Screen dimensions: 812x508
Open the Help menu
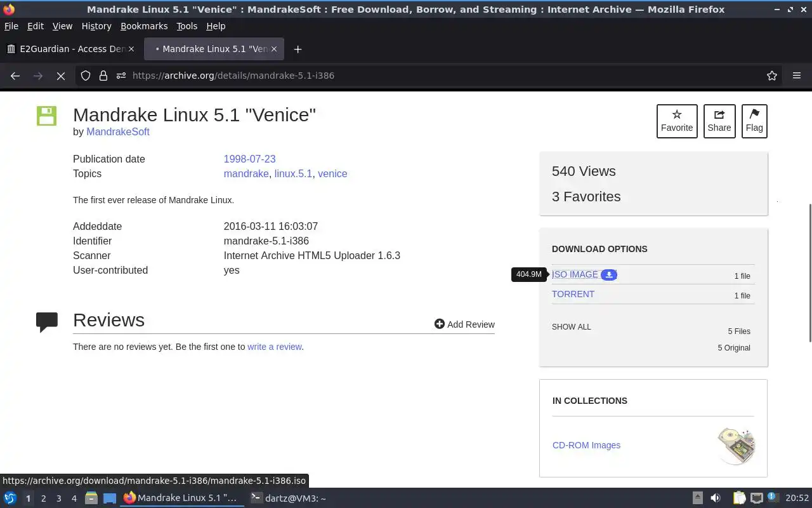(x=216, y=26)
